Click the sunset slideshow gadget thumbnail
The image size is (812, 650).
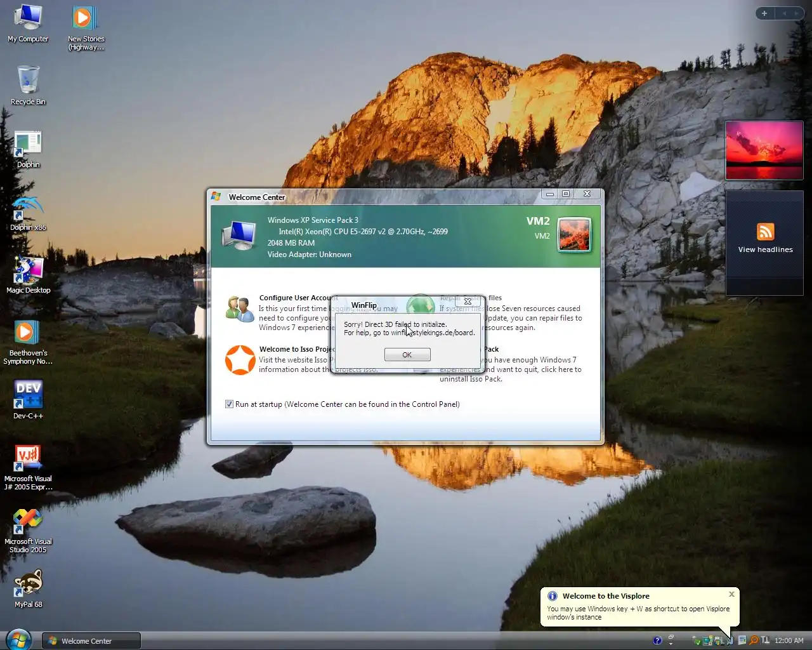click(764, 150)
